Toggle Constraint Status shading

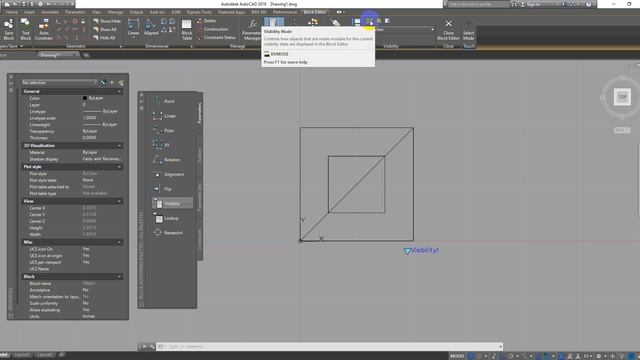coord(216,37)
